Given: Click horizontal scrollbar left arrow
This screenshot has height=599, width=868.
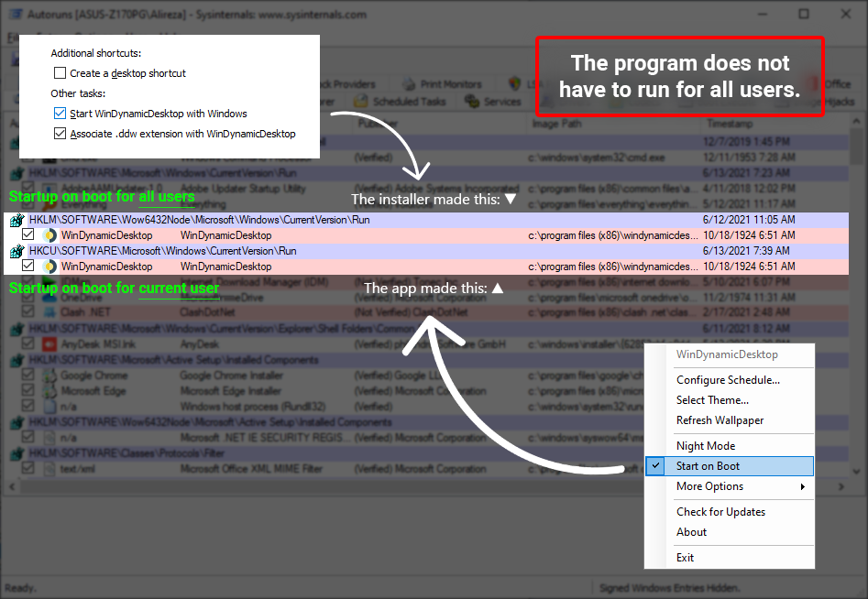Looking at the screenshot, I should [12, 486].
